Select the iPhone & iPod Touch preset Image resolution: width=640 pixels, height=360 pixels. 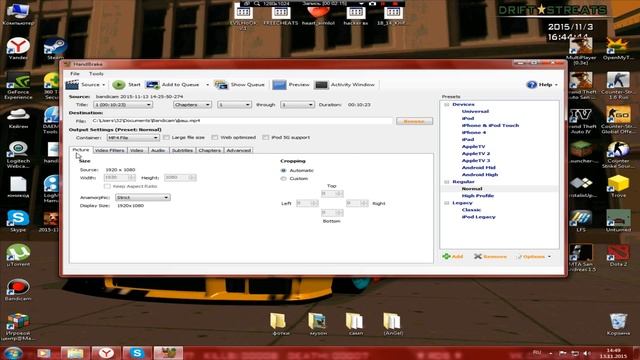490,125
